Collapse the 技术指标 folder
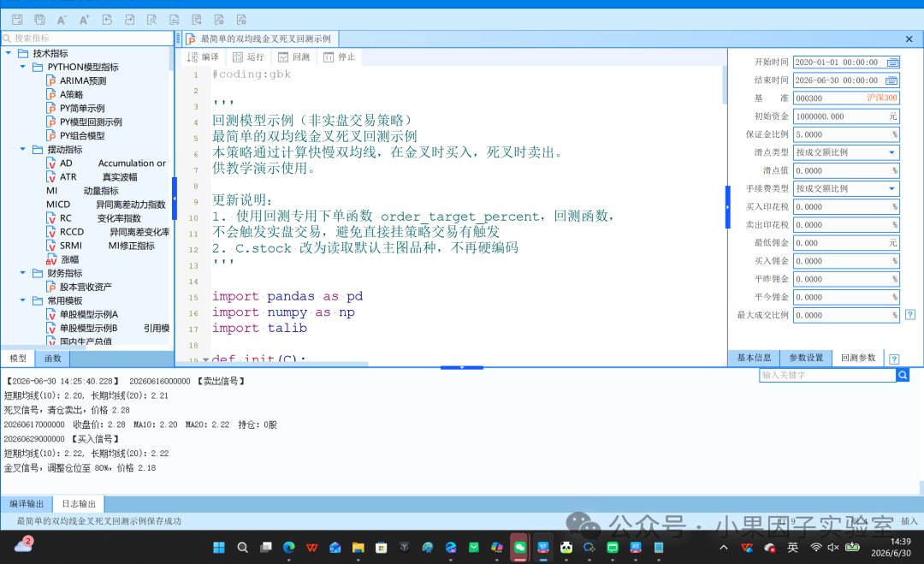This screenshot has height=564, width=924. pyautogui.click(x=9, y=53)
